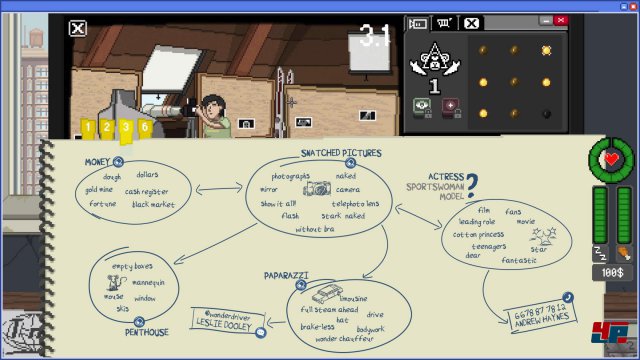
Task: Click the words 'full steam ahead'
Action: [329, 309]
